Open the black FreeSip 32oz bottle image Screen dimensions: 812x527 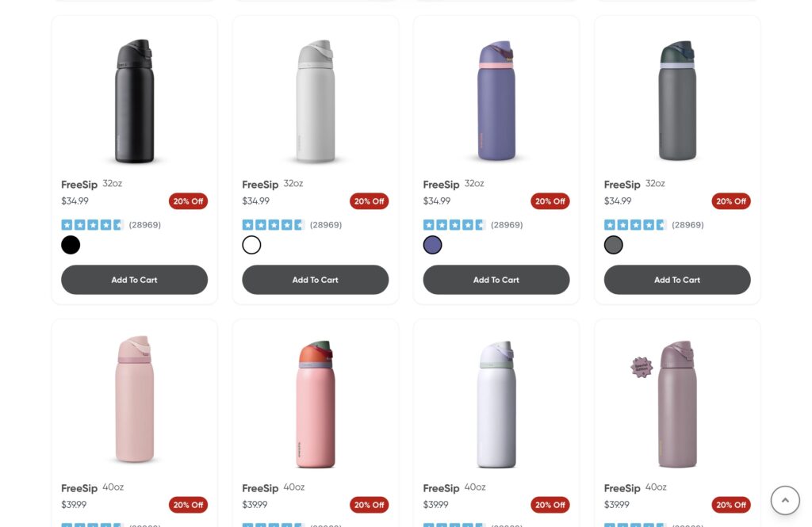pyautogui.click(x=134, y=101)
